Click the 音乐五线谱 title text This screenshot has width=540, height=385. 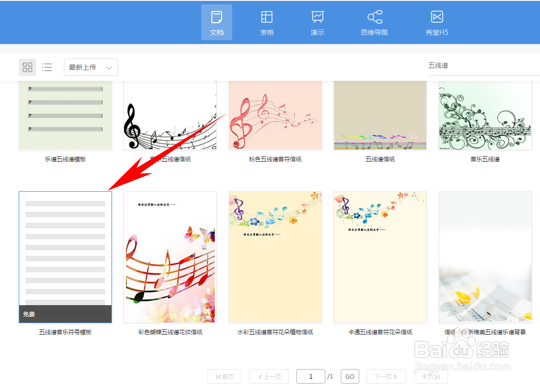[485, 159]
